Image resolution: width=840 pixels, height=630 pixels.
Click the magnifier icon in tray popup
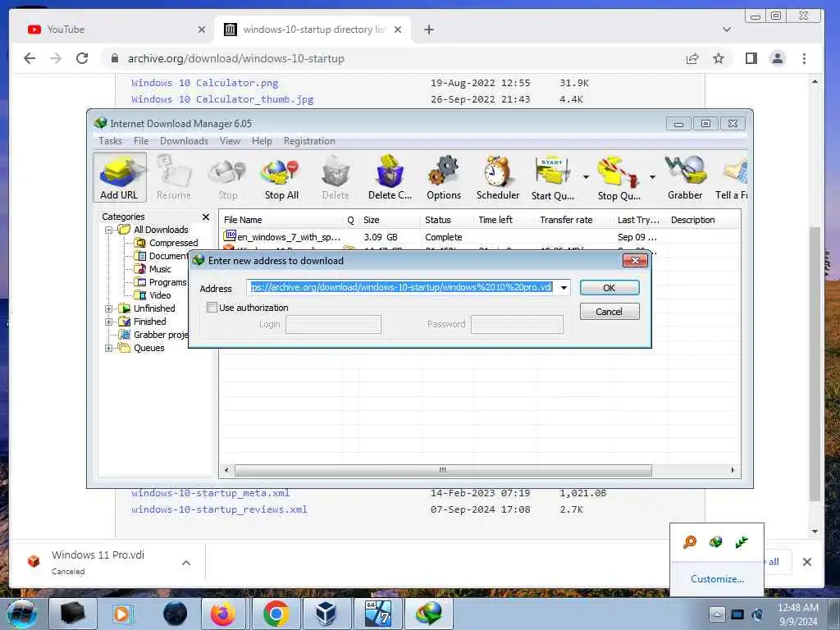point(689,542)
